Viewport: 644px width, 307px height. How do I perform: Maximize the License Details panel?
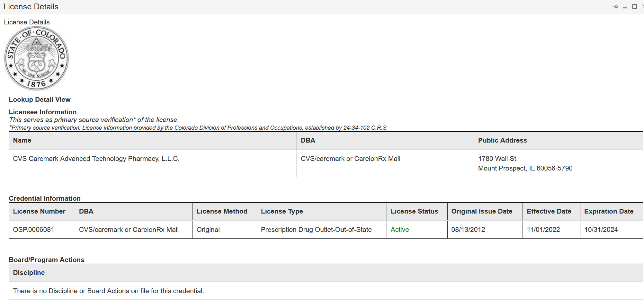pyautogui.click(x=635, y=6)
